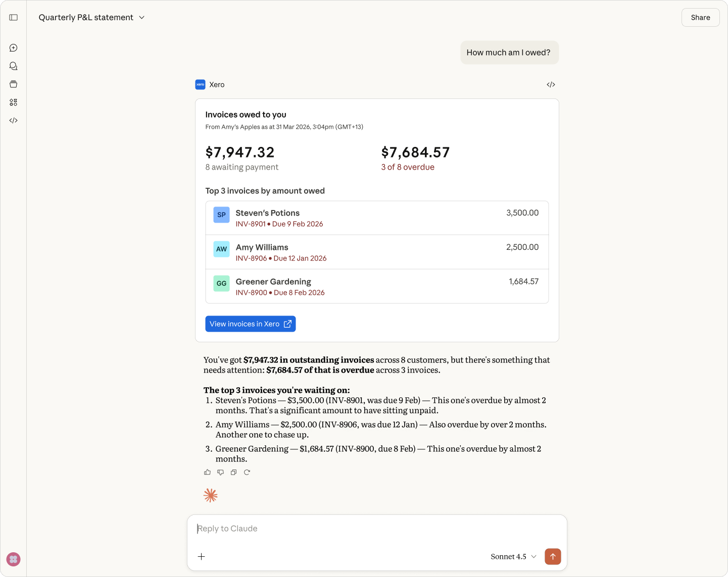
Task: Show Xero tool code view
Action: (x=551, y=85)
